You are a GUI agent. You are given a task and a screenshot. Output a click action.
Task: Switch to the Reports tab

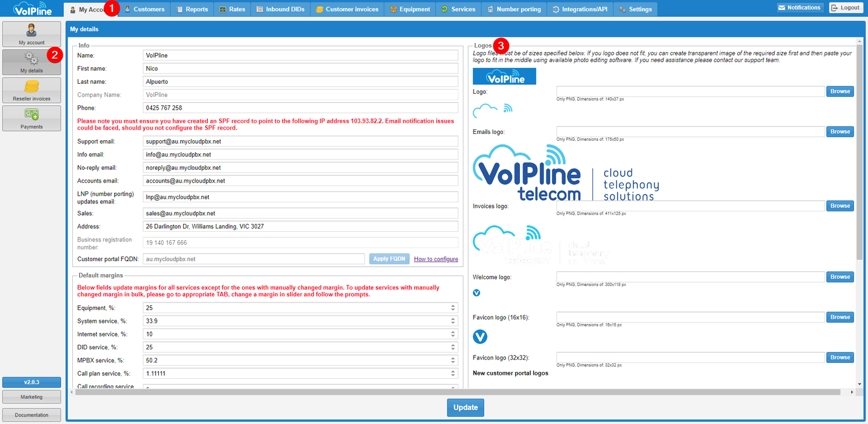coord(192,9)
